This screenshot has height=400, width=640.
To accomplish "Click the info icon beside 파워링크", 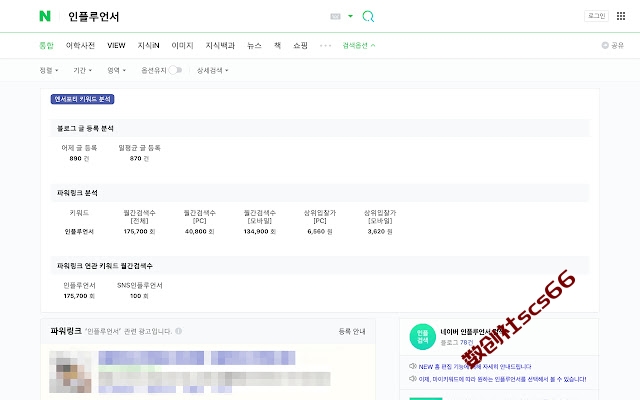I will [178, 331].
